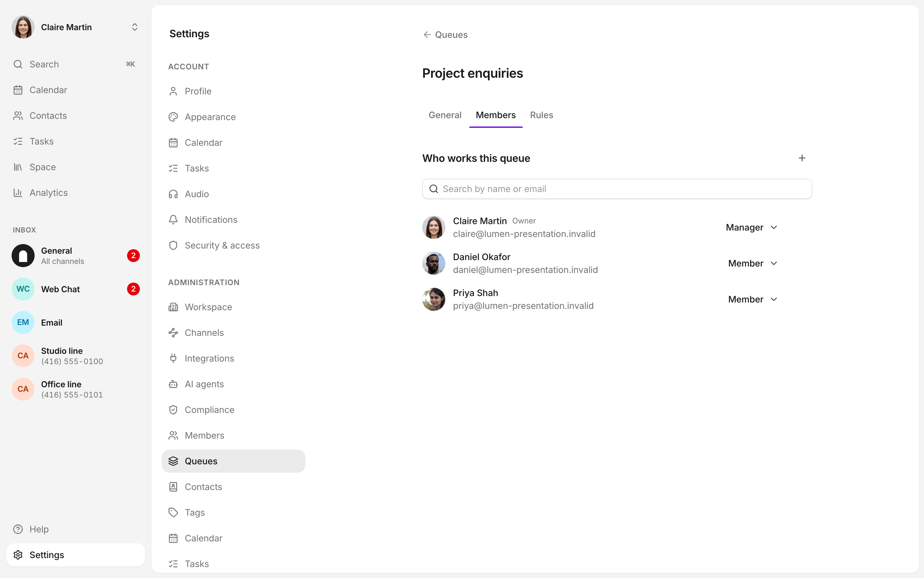The height and width of the screenshot is (578, 924).
Task: Open the General all-channels inbox
Action: pyautogui.click(x=76, y=256)
